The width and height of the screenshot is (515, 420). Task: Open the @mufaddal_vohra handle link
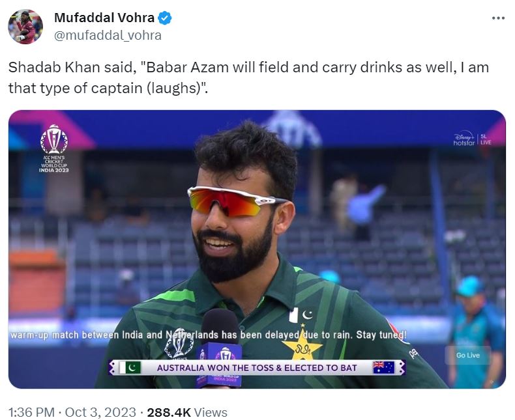pos(108,35)
